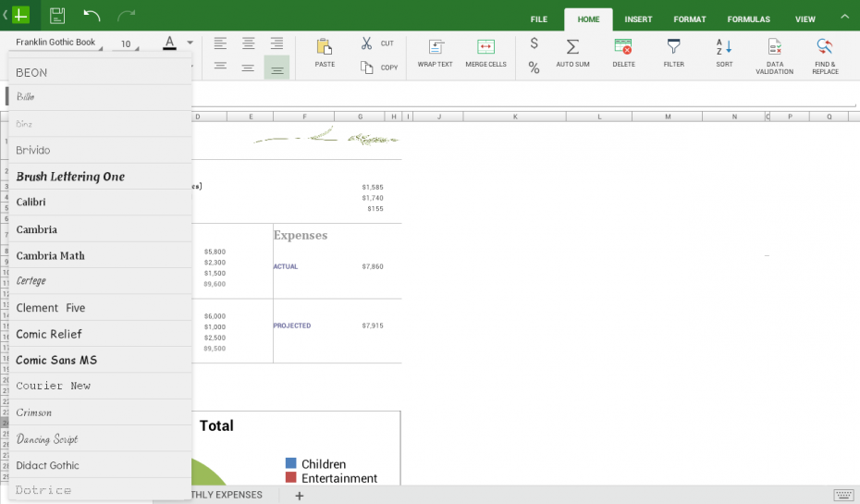The height and width of the screenshot is (504, 860).
Task: Apply percent format
Action: [534, 68]
